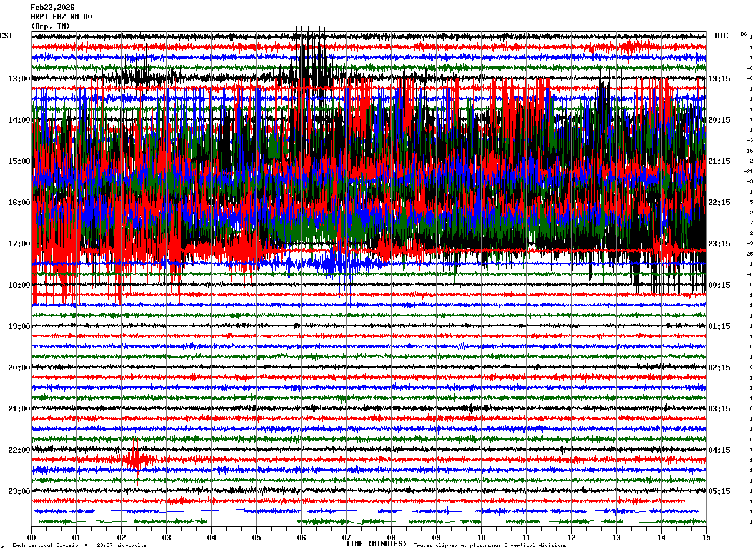Click minute tick label "14" on time axis

[661, 537]
